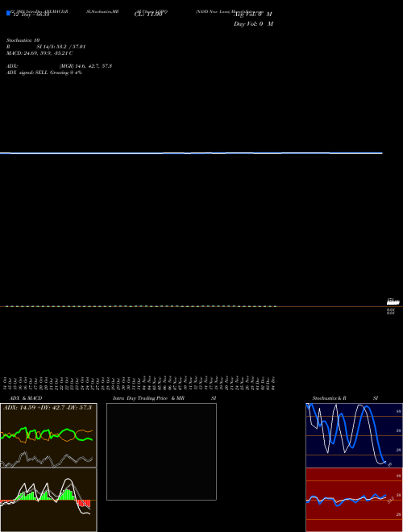Click the 'Avg Vol: 0 M' readout
Screen dimensions: 403x532
tap(253, 15)
